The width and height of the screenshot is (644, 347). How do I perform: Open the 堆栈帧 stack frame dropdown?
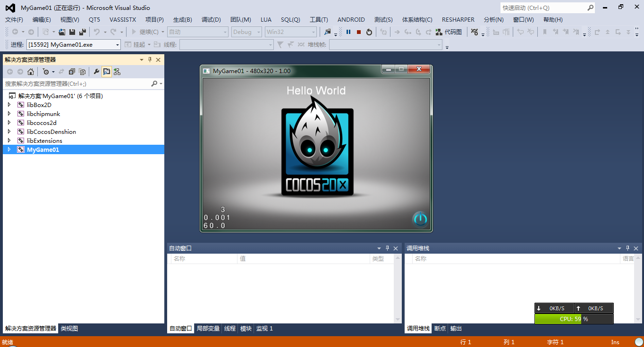pos(386,44)
